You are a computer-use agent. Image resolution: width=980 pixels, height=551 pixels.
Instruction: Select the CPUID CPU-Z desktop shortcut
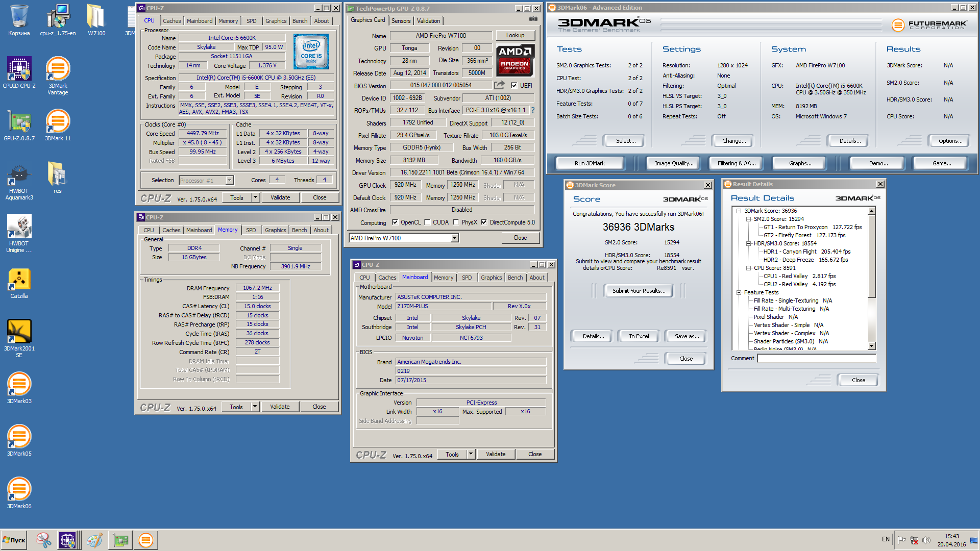(19, 72)
